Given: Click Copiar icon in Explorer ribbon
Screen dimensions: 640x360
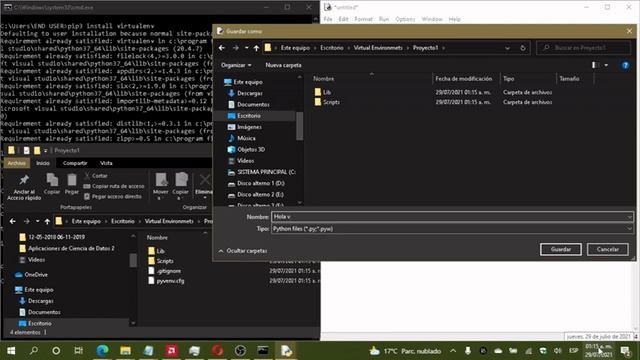Looking at the screenshot, I should click(52, 184).
